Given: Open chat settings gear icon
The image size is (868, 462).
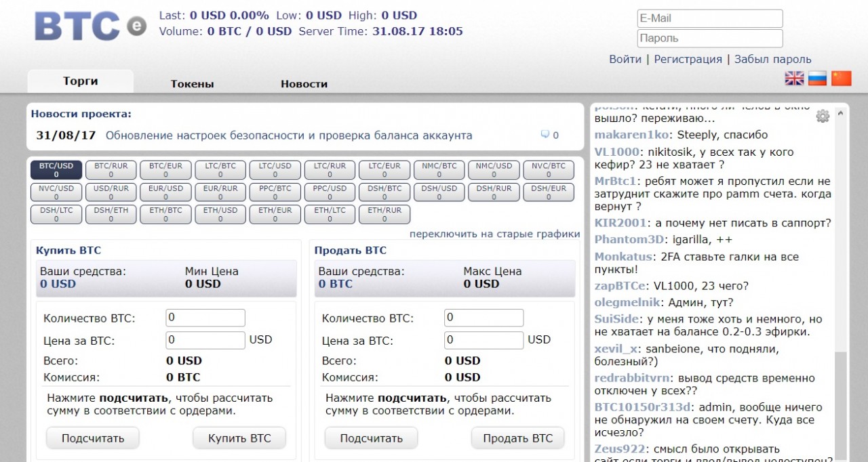Looking at the screenshot, I should pos(823,116).
